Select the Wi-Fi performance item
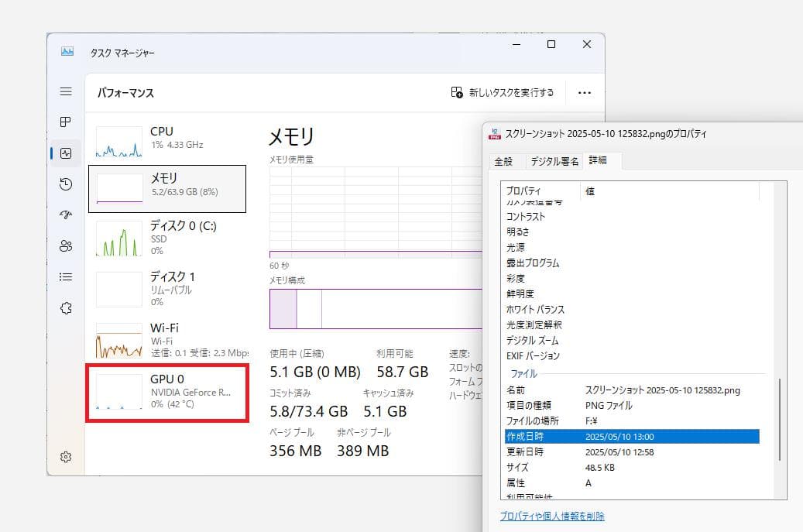 click(x=167, y=339)
